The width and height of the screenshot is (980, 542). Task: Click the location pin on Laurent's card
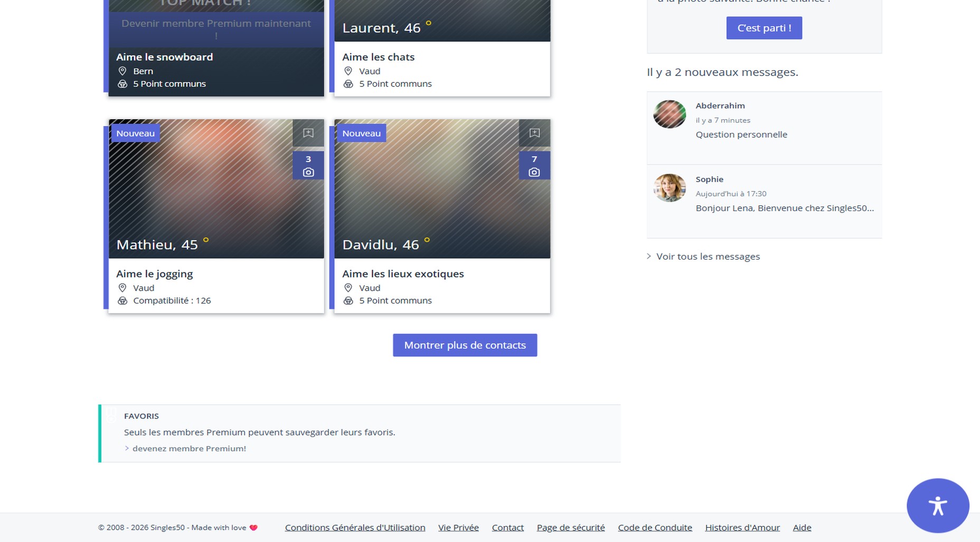click(348, 71)
